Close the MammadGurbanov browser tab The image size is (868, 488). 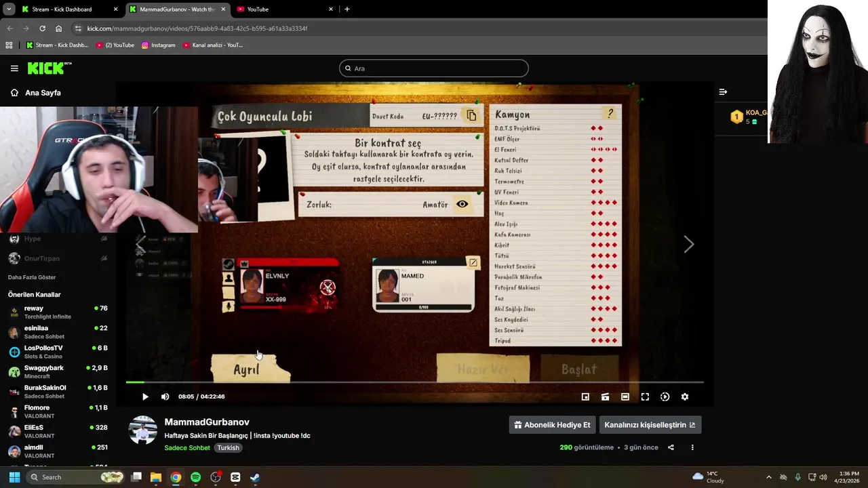(224, 9)
